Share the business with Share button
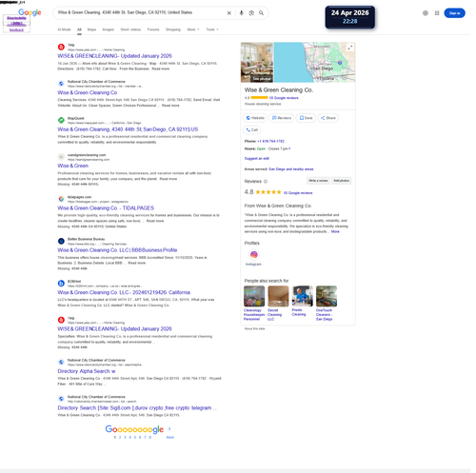 [327, 118]
